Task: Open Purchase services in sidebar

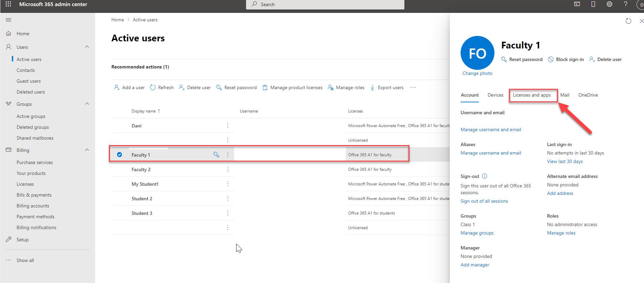Action: click(x=35, y=162)
